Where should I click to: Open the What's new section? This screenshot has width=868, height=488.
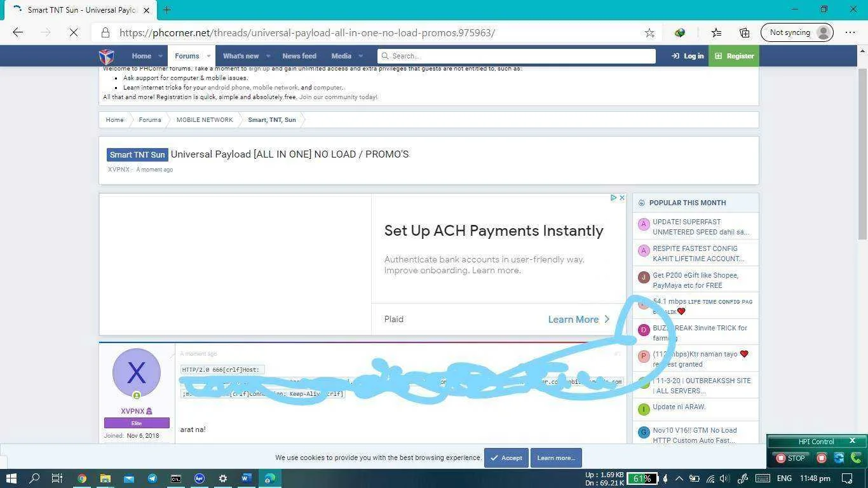tap(241, 56)
